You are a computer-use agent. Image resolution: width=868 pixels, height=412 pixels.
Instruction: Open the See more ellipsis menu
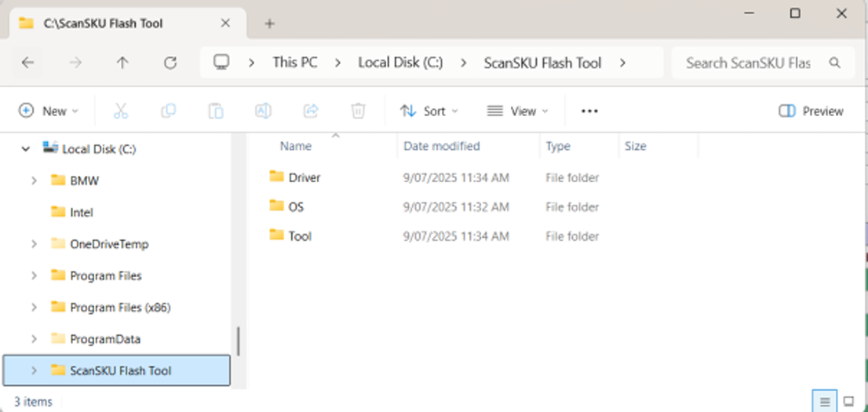tap(589, 111)
